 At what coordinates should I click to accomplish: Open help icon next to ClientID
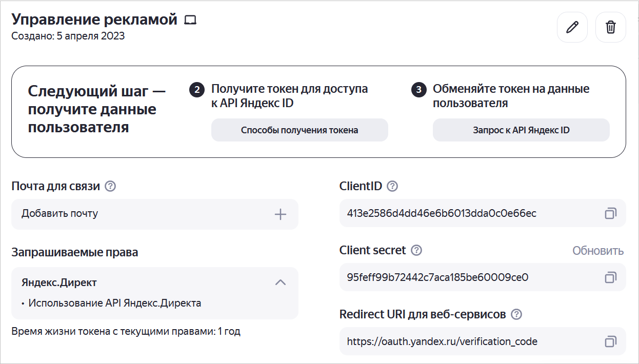click(x=392, y=186)
